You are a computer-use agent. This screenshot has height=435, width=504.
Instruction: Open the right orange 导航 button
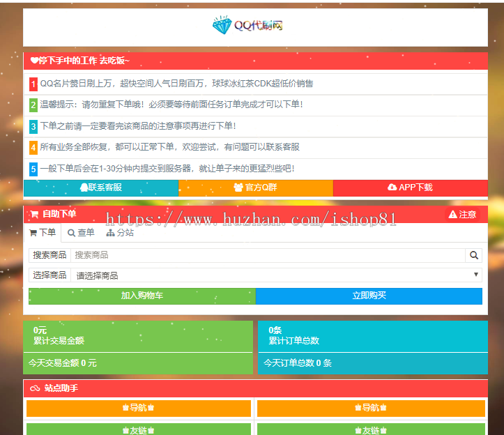371,408
